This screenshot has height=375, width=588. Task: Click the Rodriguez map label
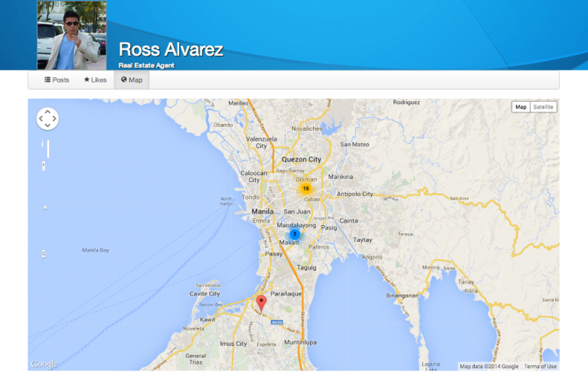(407, 103)
